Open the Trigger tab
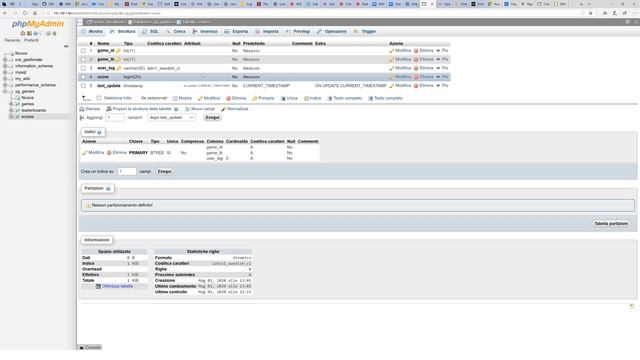The width and height of the screenshot is (640, 360). (x=364, y=31)
